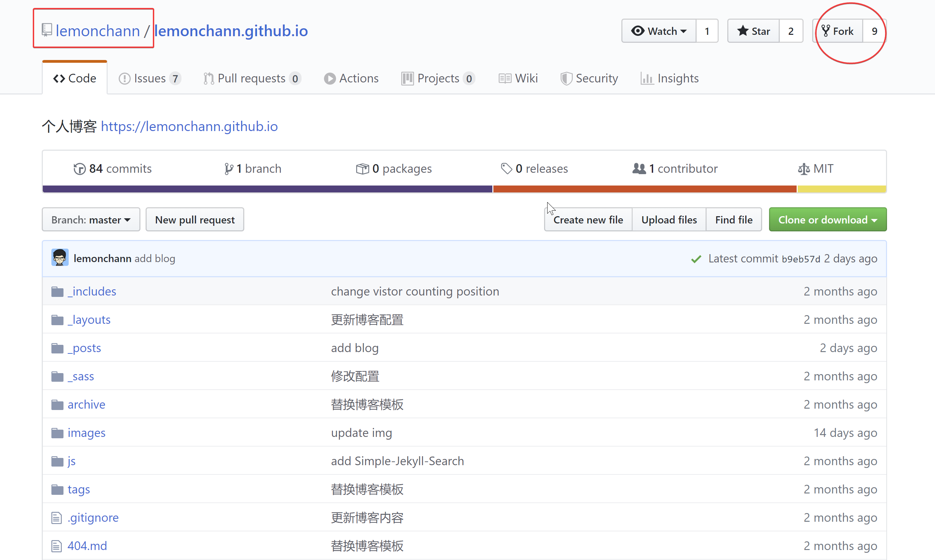Open commit 'add Simple-Jekyll-Search'

click(x=397, y=461)
